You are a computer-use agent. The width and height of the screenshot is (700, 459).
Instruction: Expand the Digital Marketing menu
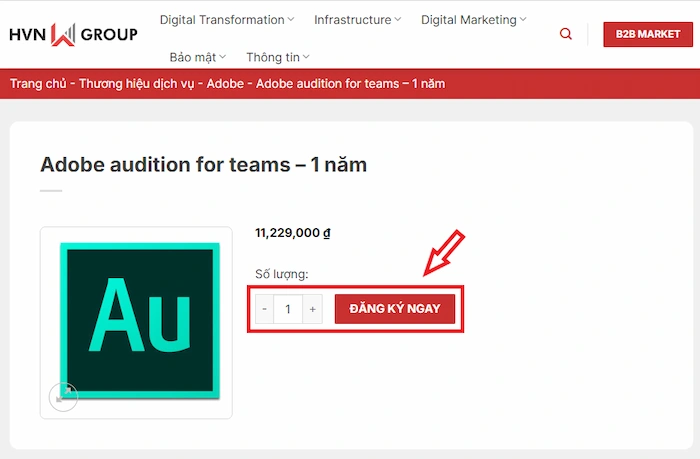(474, 20)
